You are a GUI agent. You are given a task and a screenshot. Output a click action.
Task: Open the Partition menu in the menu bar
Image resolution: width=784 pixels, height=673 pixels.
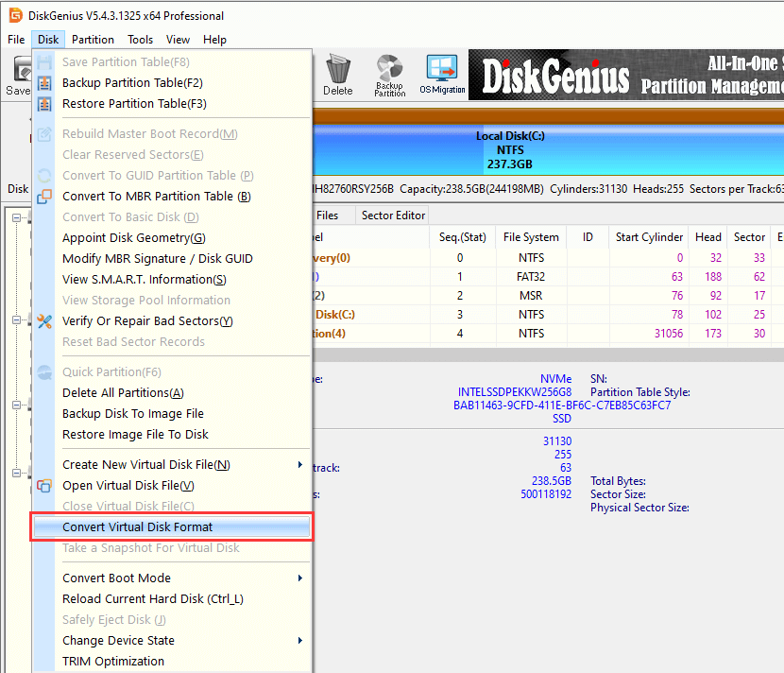93,40
